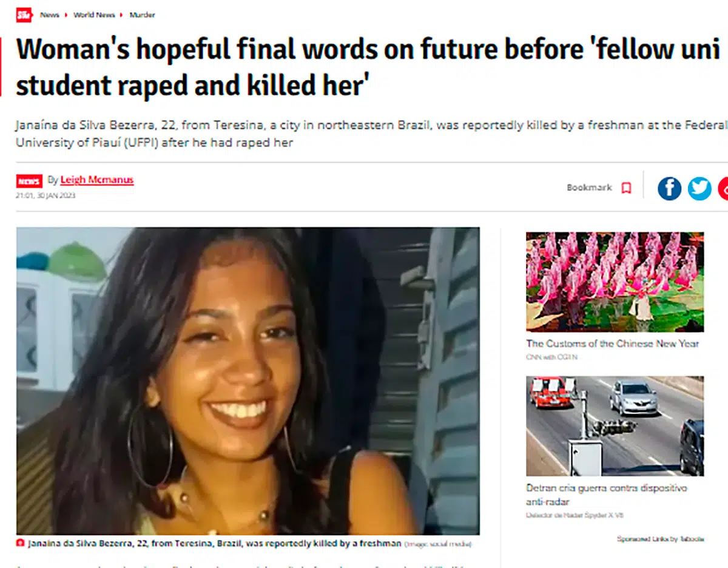Image resolution: width=728 pixels, height=568 pixels.
Task: Click the camera icon beside photo caption
Action: (x=20, y=543)
